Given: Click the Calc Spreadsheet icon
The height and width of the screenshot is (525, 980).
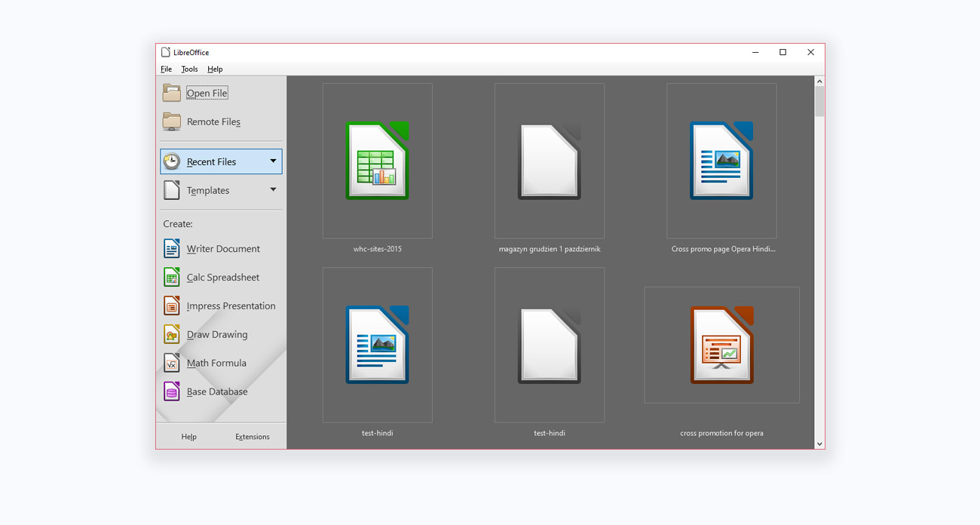Looking at the screenshot, I should pos(172,277).
